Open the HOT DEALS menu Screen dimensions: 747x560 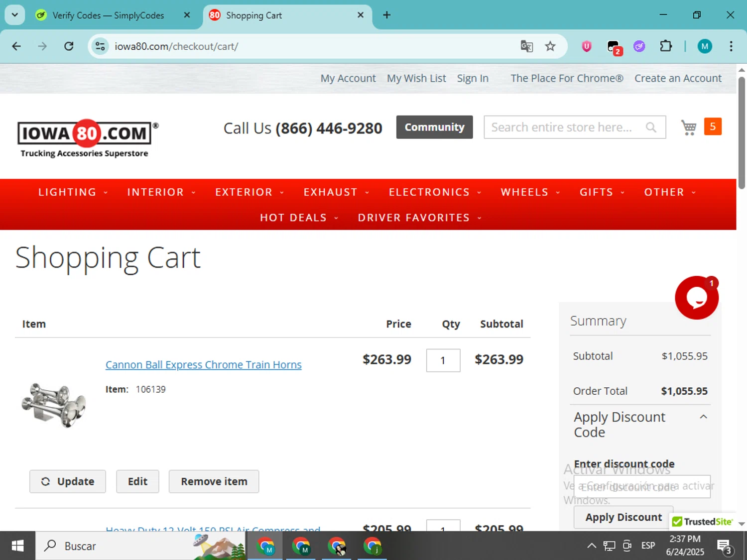click(299, 218)
